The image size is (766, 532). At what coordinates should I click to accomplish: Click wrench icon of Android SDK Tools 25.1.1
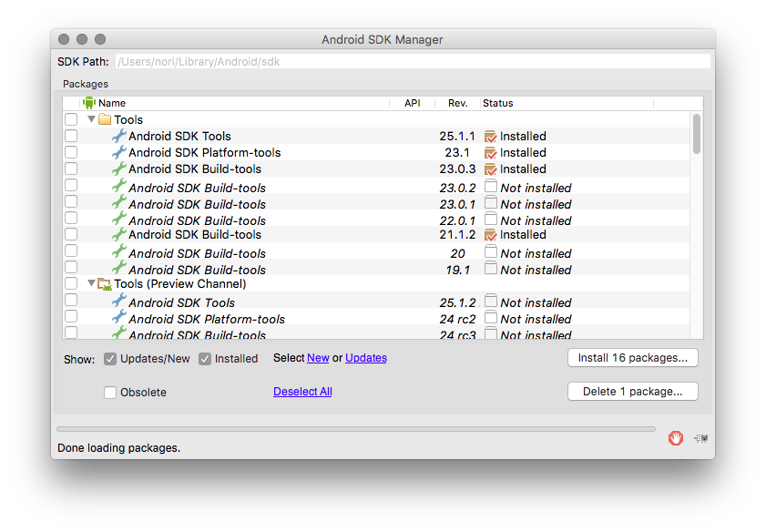[x=119, y=136]
